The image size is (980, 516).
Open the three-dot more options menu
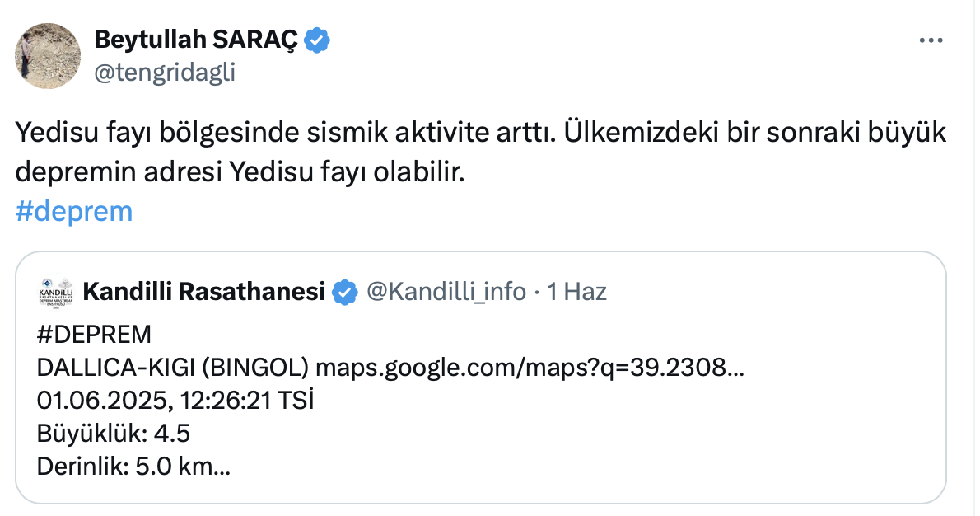click(930, 40)
